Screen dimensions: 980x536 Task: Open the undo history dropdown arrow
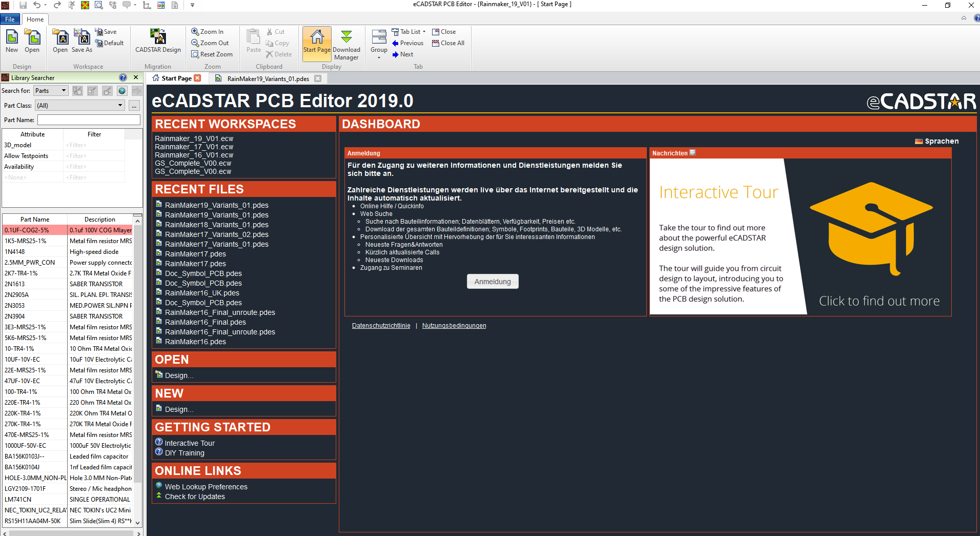46,5
